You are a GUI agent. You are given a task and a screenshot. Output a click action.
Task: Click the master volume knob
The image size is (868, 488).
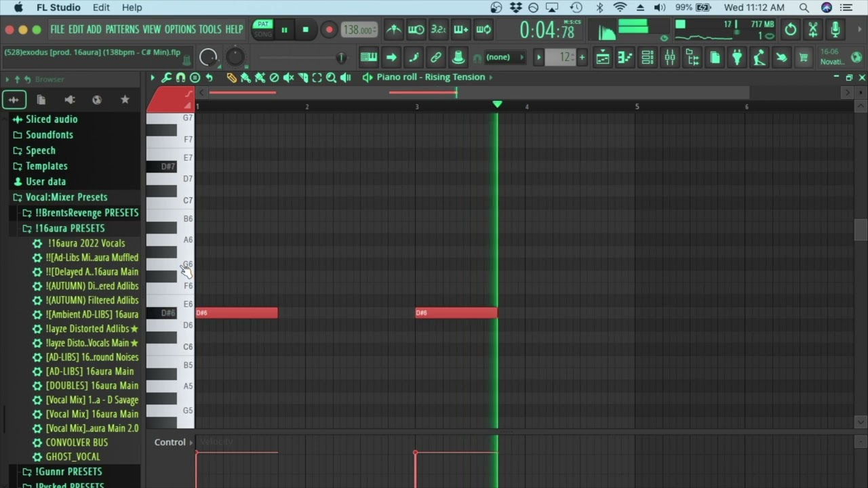(x=208, y=58)
